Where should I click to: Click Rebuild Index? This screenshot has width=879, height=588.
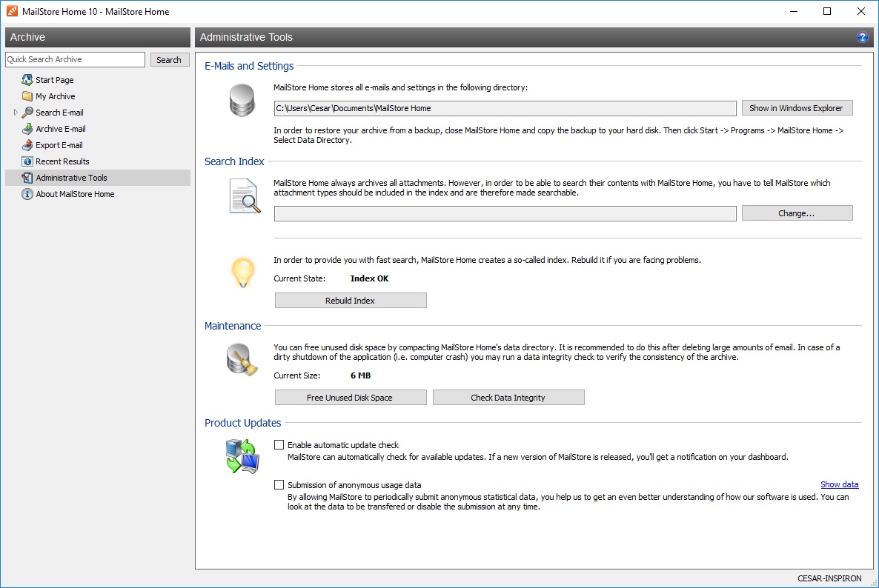(x=350, y=300)
